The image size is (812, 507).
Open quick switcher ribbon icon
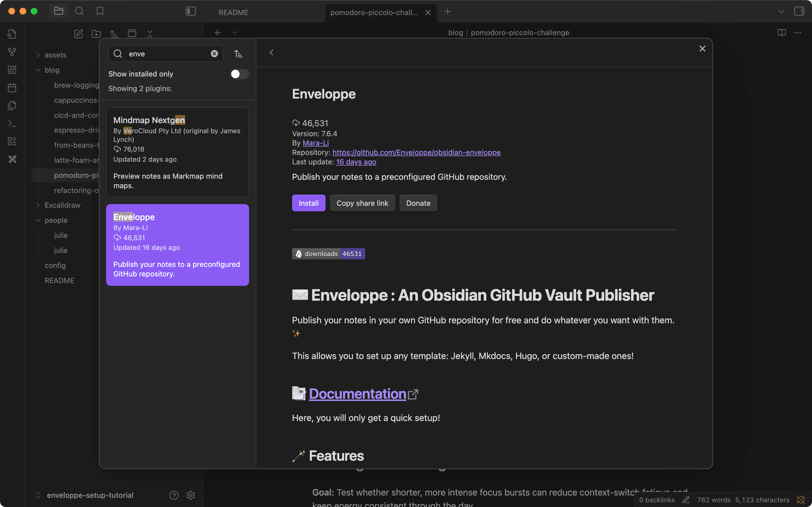click(x=12, y=34)
